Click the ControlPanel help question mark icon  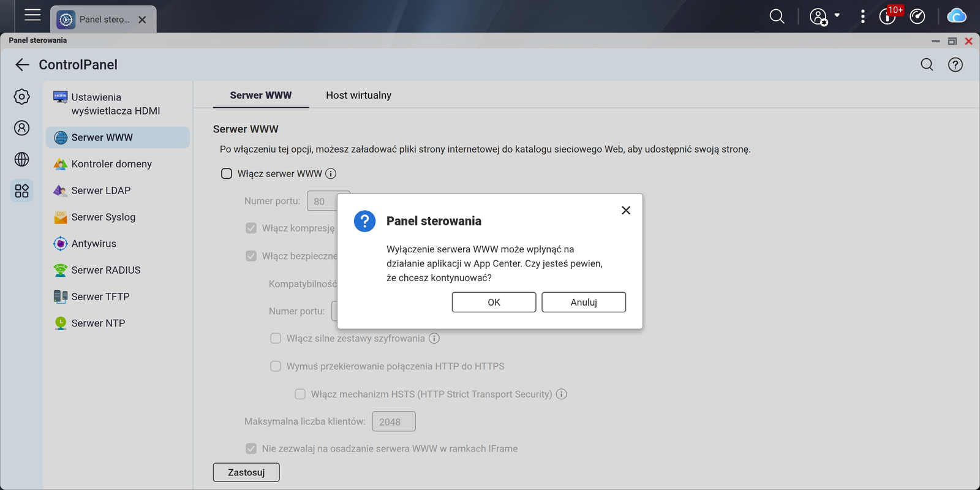pyautogui.click(x=956, y=65)
